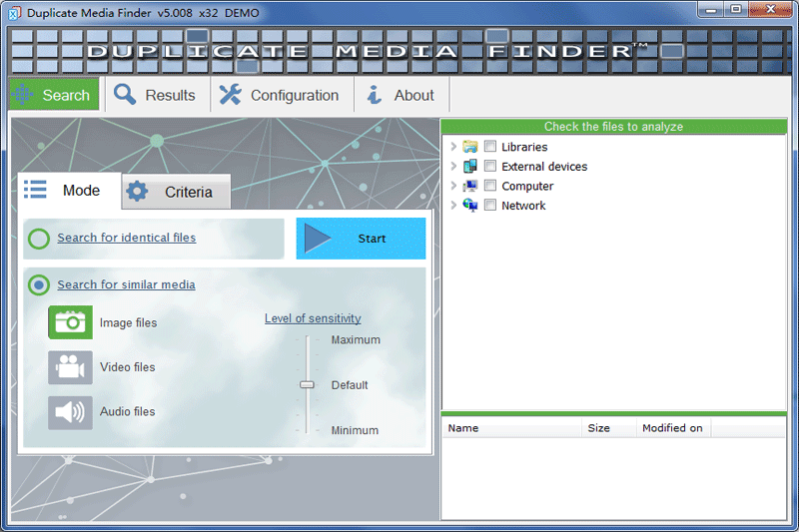Sort file list by Name column
799x532 pixels.
click(x=511, y=428)
